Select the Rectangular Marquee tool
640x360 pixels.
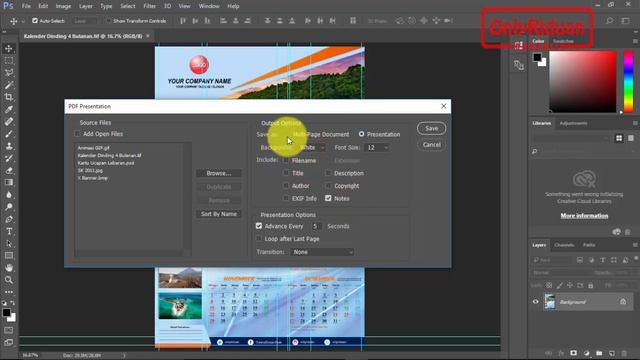(x=9, y=61)
